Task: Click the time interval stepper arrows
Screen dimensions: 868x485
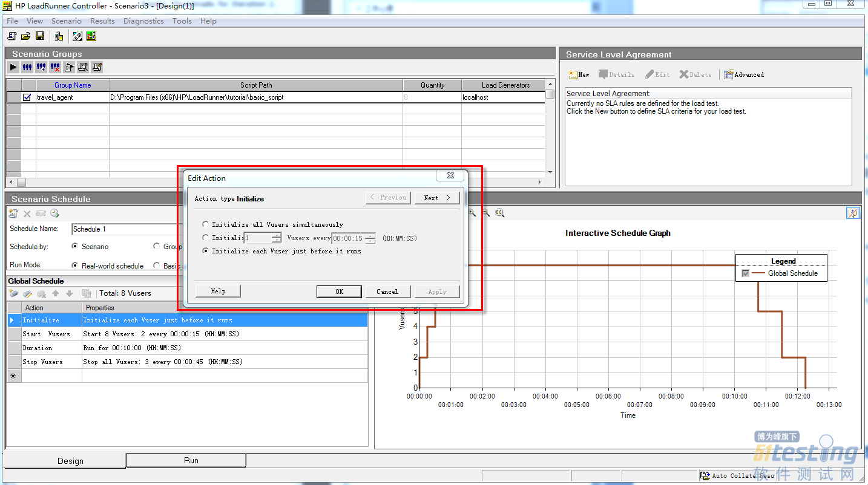Action: [x=370, y=238]
